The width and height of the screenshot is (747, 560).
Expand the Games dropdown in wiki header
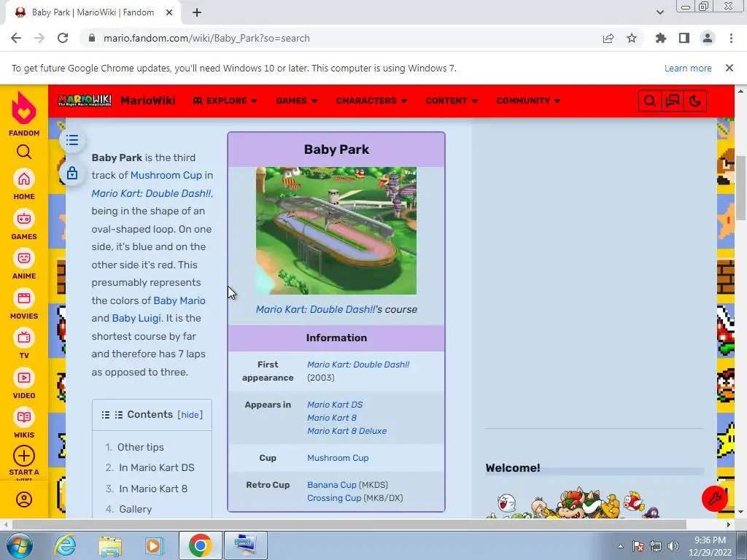296,101
